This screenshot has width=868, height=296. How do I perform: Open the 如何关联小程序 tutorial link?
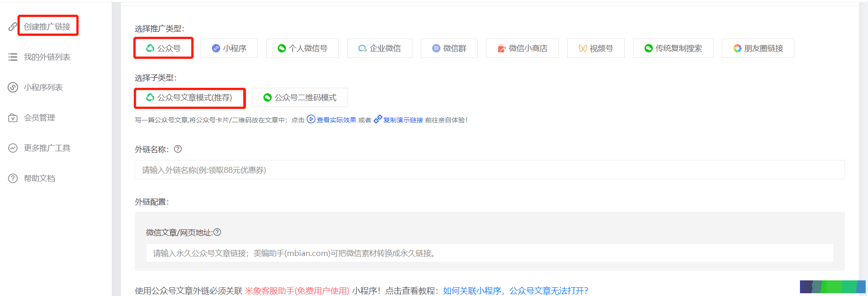472,290
